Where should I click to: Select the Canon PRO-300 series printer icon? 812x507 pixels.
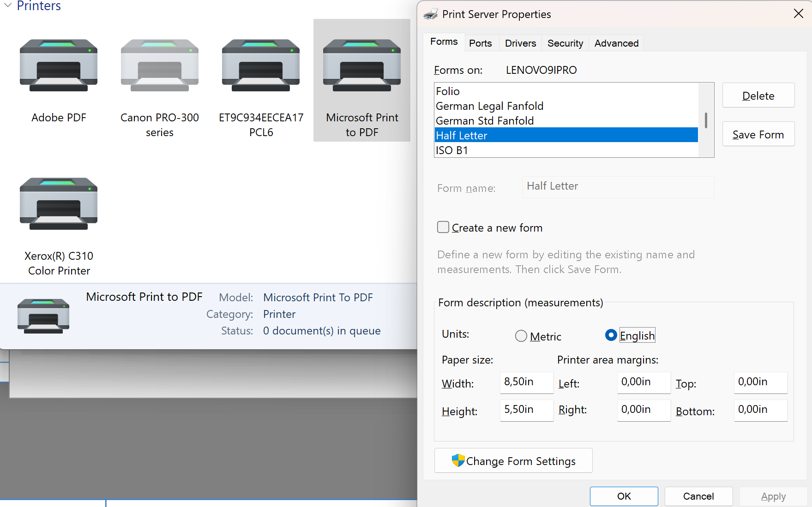point(160,66)
